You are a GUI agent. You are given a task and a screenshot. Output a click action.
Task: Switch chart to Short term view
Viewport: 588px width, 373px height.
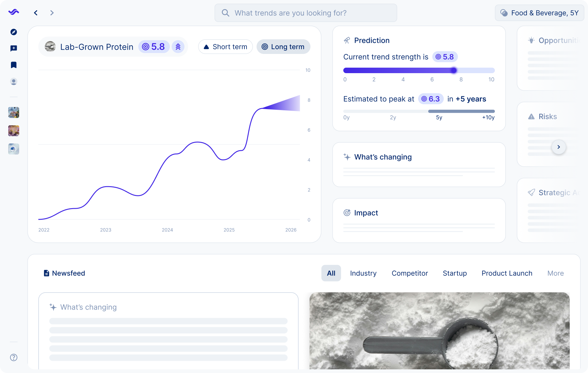point(225,47)
